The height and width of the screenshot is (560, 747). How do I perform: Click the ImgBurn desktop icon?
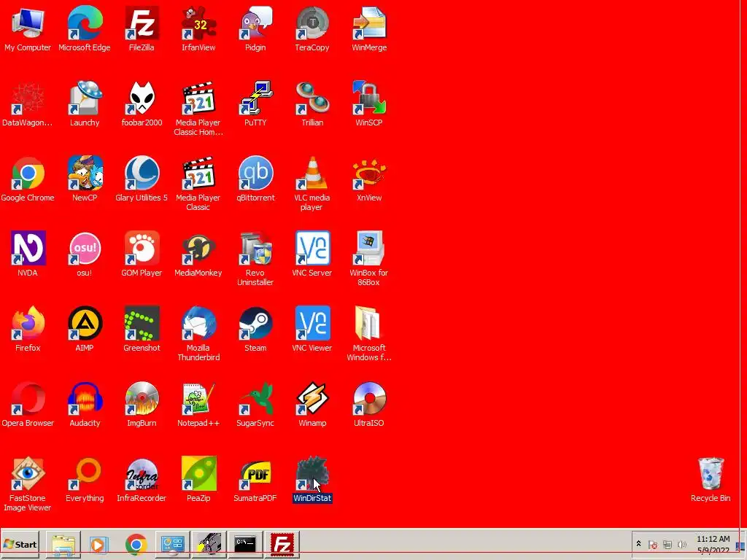(142, 399)
